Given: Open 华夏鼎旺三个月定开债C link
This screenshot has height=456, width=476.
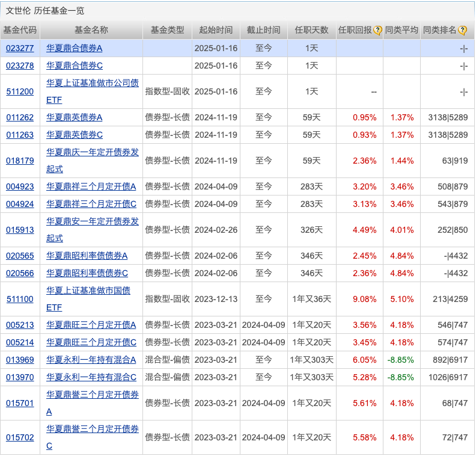Looking at the screenshot, I should [x=91, y=342].
